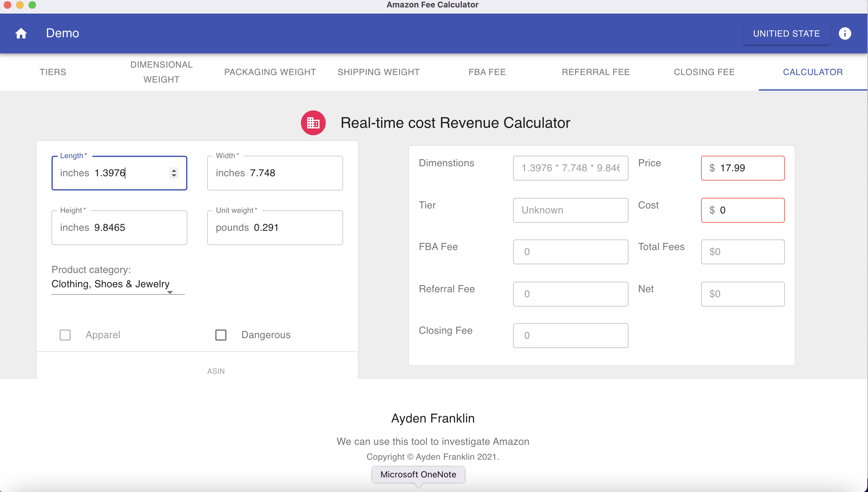This screenshot has width=868, height=492.
Task: Click the home icon in header
Action: coord(21,33)
